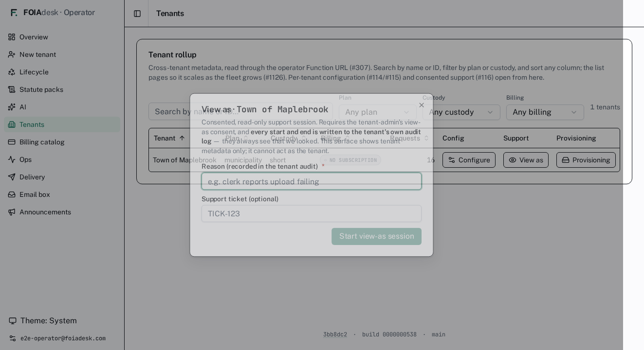Click the 3bb8dc2 commit link
The height and width of the screenshot is (350, 644).
(x=335, y=334)
